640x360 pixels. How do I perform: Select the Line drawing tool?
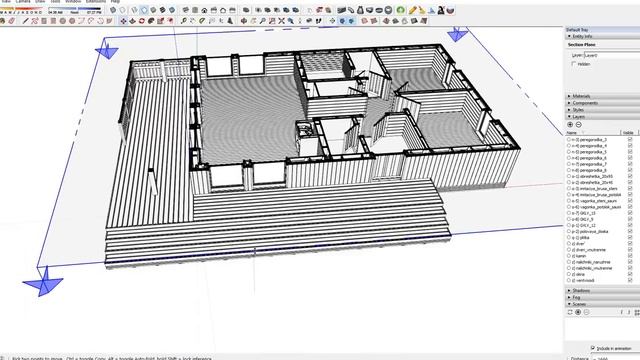pyautogui.click(x=25, y=21)
